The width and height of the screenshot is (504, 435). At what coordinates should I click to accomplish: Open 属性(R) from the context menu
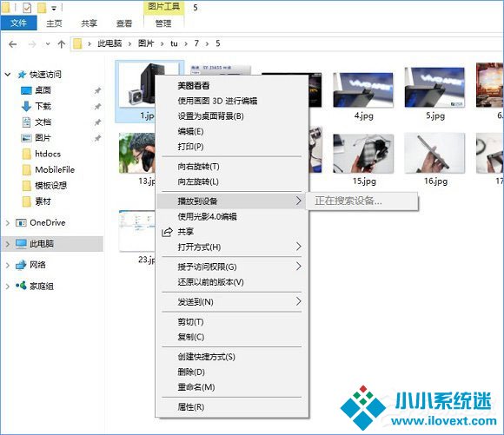(231, 406)
